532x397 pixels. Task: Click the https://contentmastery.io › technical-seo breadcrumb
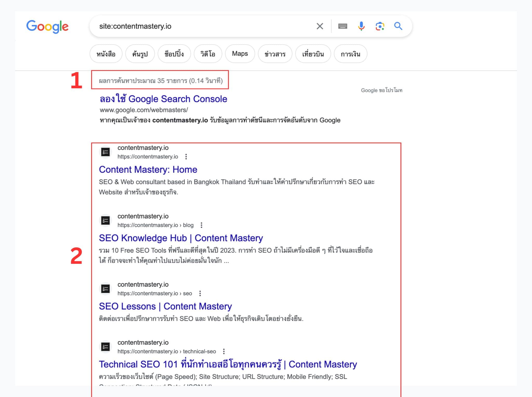[x=167, y=351]
